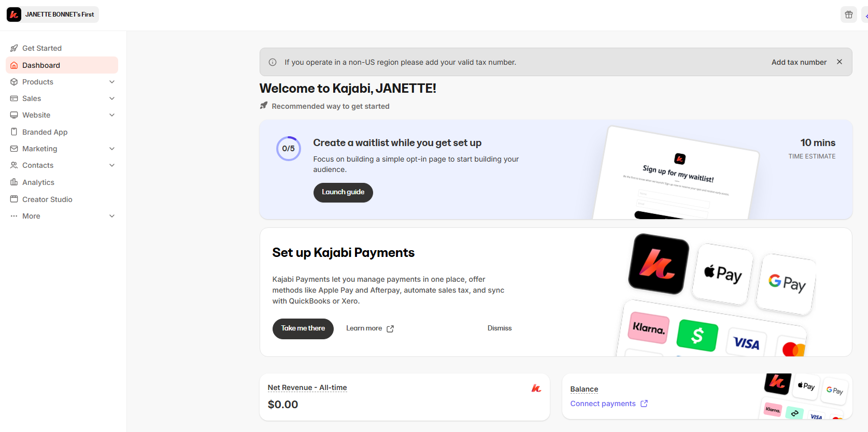Click the 0/5 progress circle
Screen dimensions: 868x432
(288, 149)
